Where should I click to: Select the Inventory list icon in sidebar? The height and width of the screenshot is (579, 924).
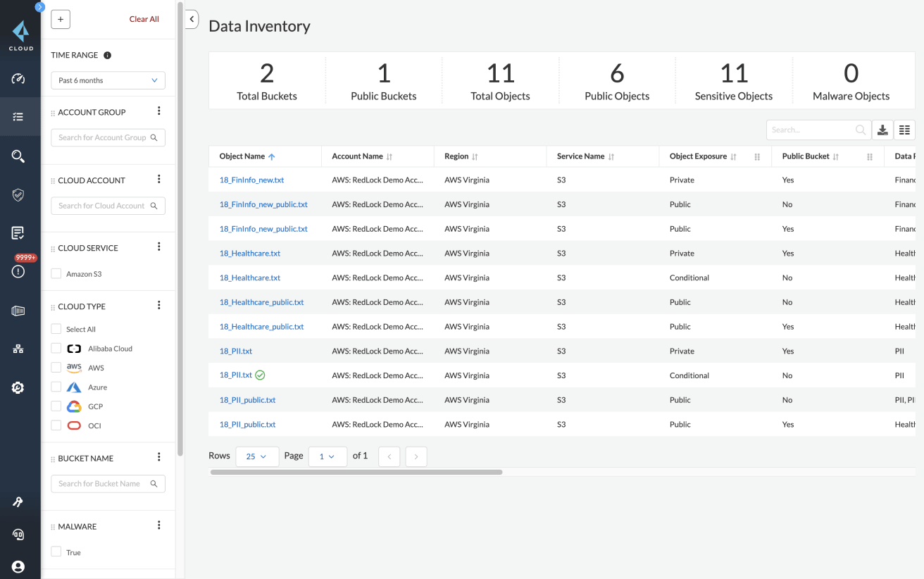point(18,117)
